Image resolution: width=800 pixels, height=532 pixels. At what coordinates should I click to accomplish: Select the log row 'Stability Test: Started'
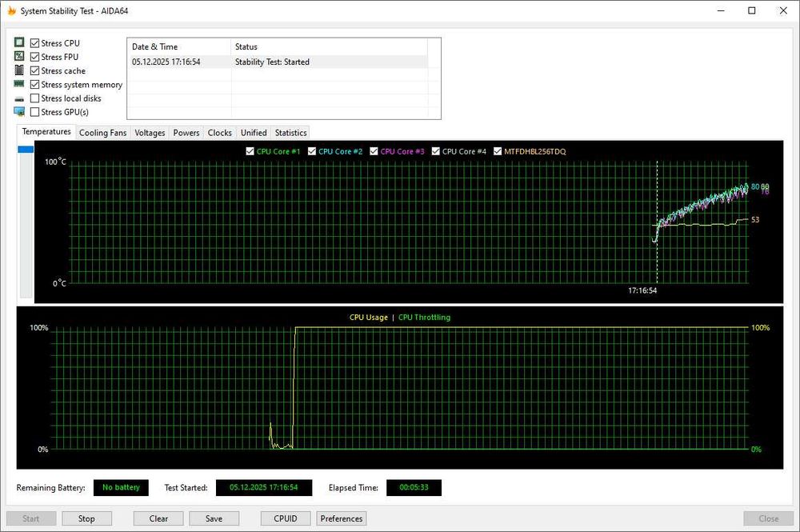coord(278,62)
